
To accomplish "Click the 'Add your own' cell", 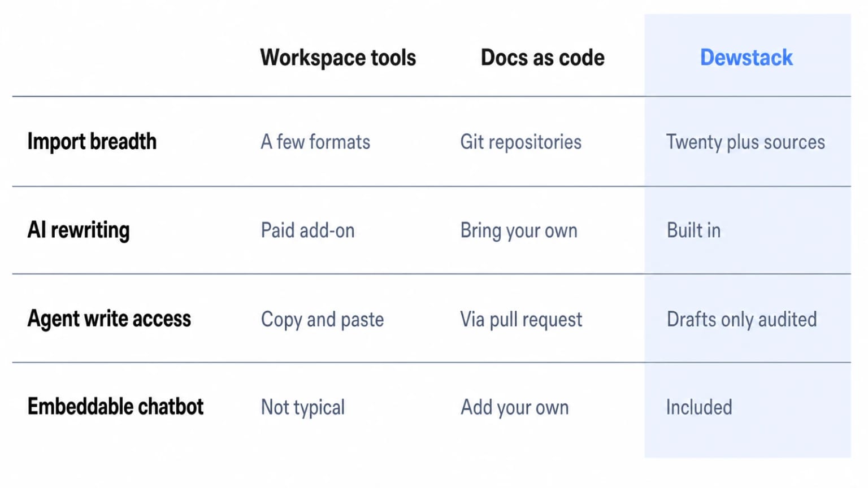I will coord(514,407).
